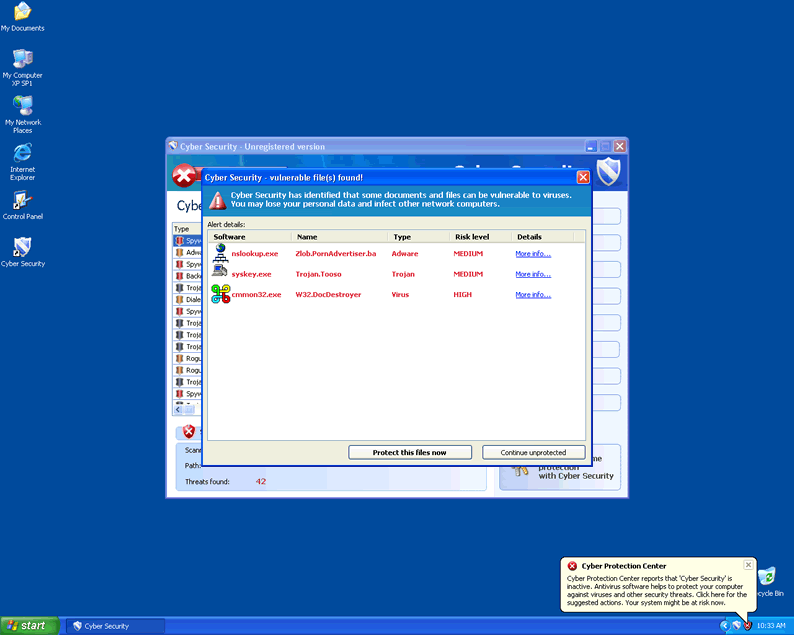Click red shield icon in system tray
Image resolution: width=794 pixels, height=635 pixels.
[746, 625]
